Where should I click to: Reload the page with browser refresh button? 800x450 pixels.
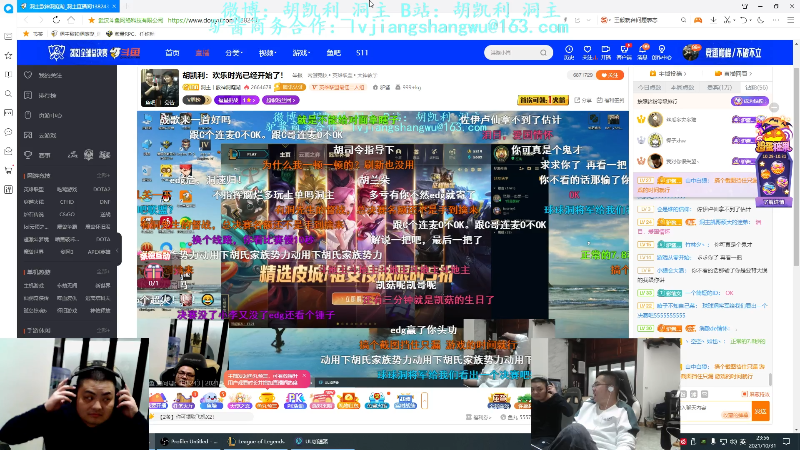pos(56,20)
